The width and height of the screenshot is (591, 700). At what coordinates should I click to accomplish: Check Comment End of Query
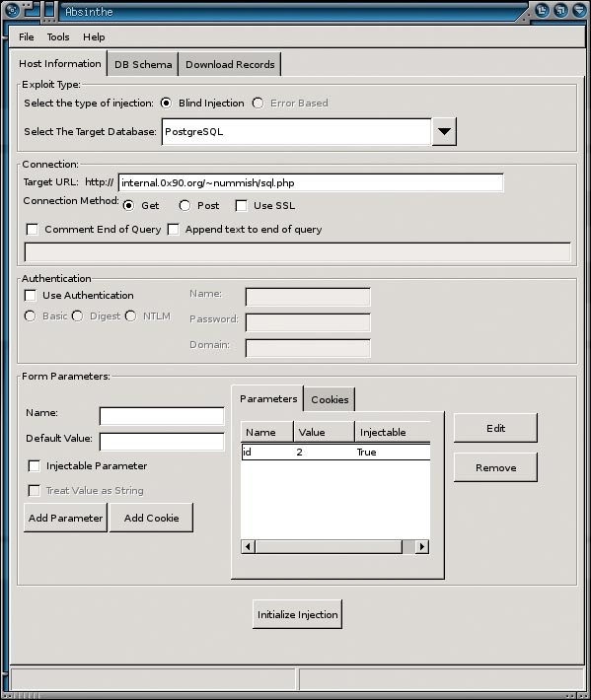tap(33, 229)
